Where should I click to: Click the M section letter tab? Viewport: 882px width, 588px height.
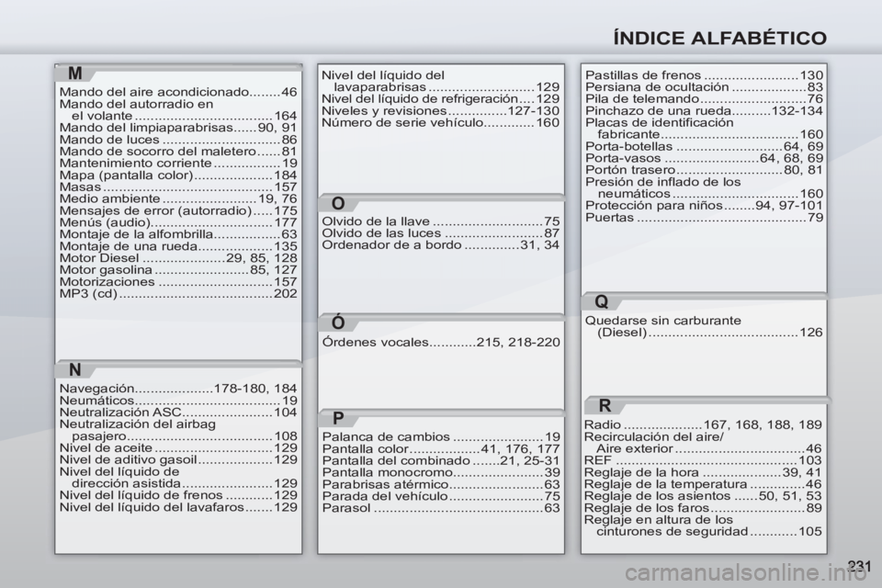tap(74, 73)
